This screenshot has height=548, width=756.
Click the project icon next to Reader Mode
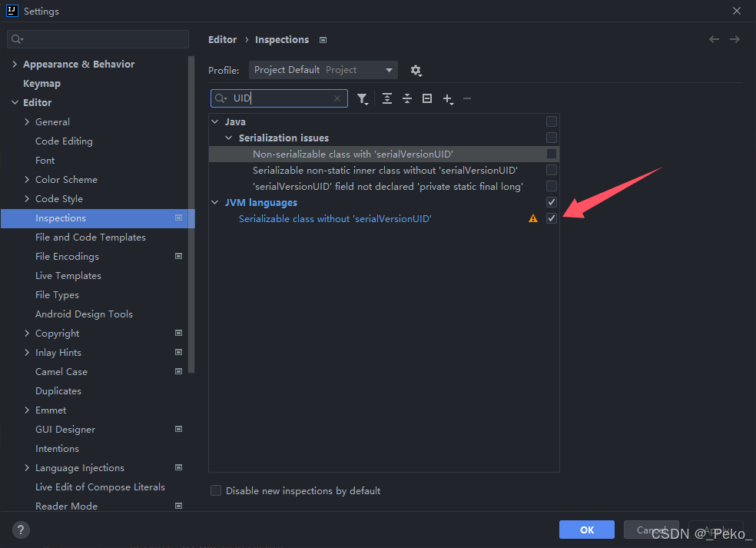(x=178, y=506)
